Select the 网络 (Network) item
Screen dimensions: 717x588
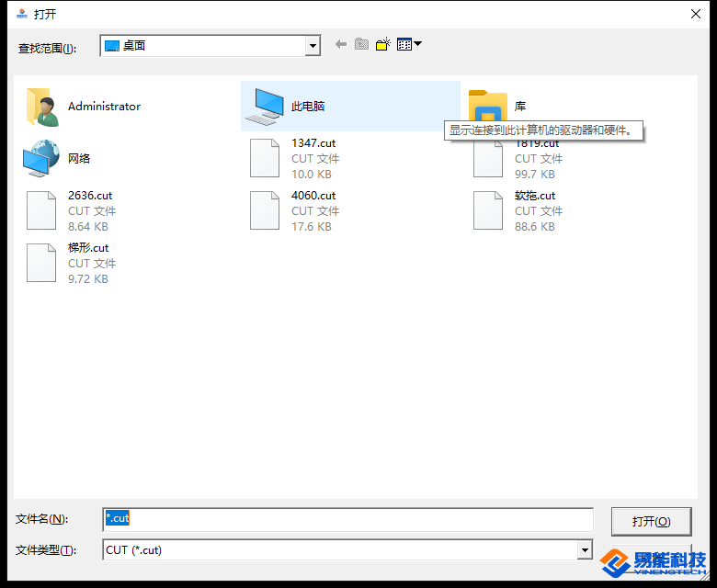tap(78, 158)
